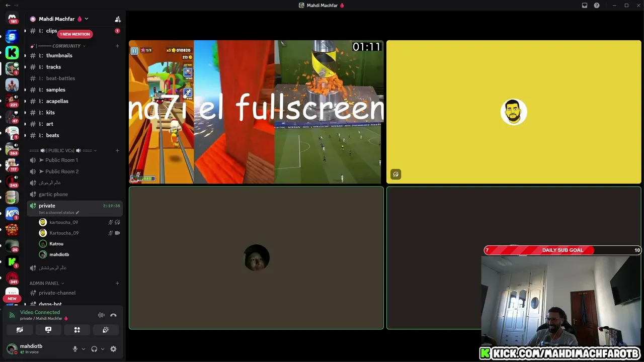
Task: Open the server with the 243 badge
Action: (x=12, y=181)
